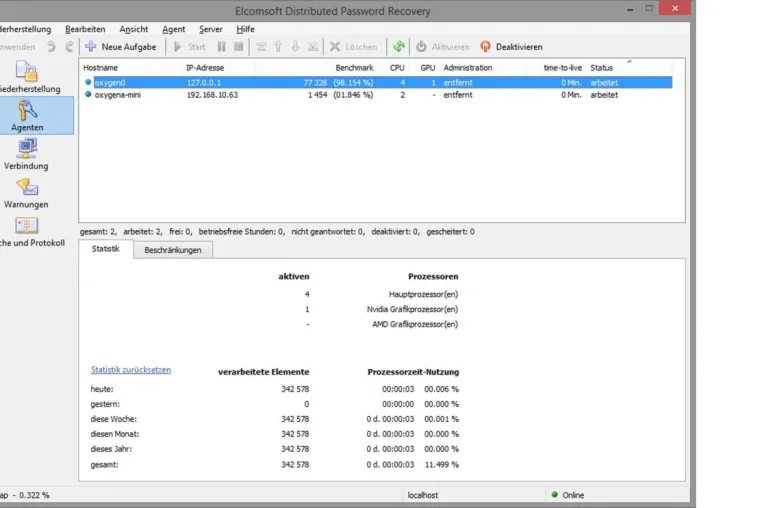This screenshot has height=508, width=762.
Task: Sort by the Status column header
Action: 601,68
